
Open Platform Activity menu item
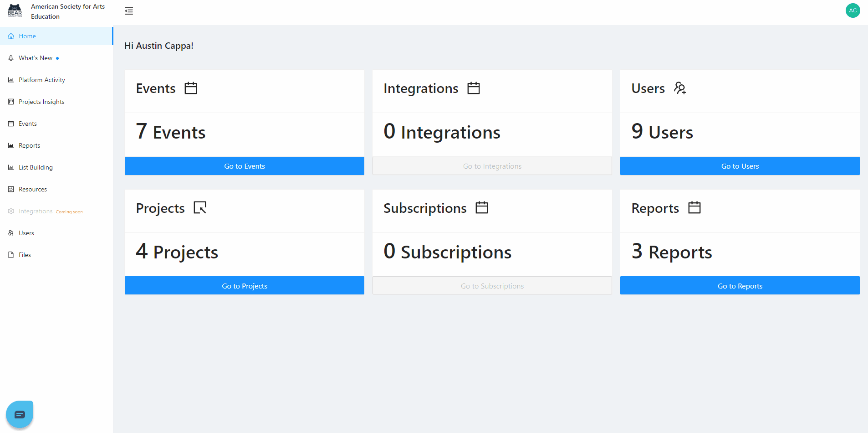tap(56, 80)
